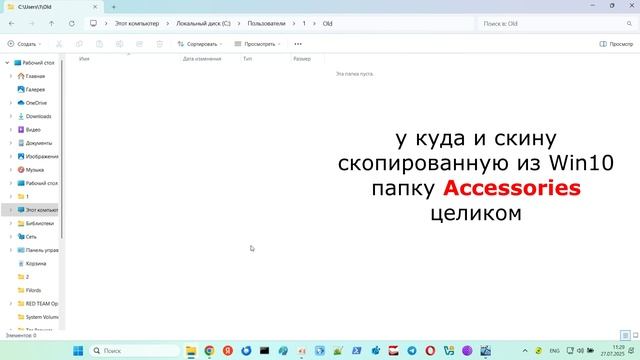The height and width of the screenshot is (360, 640).
Task: Select the C:\Users\1\Old tab
Action: (x=52, y=7)
